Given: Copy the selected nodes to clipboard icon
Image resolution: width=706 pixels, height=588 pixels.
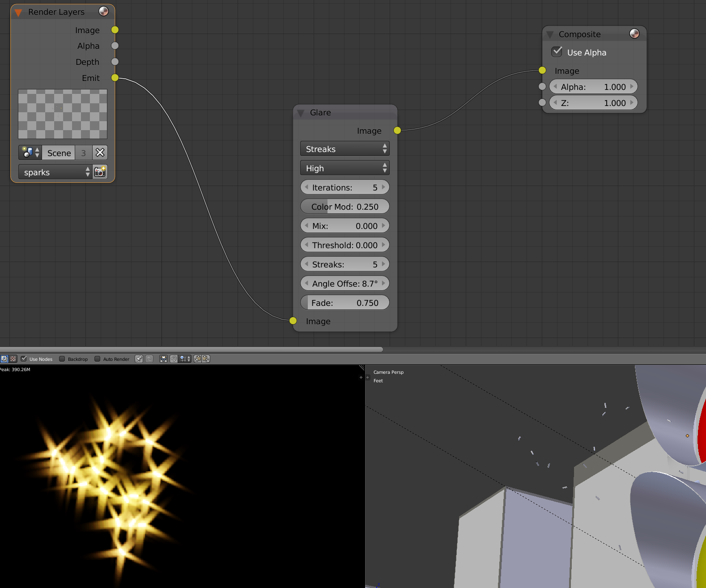Looking at the screenshot, I should 197,359.
